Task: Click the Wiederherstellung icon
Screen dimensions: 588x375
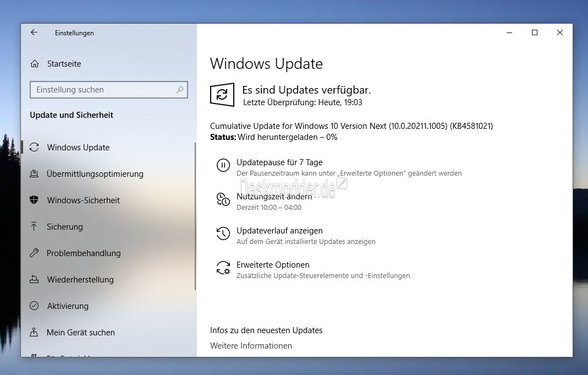Action: tap(34, 279)
